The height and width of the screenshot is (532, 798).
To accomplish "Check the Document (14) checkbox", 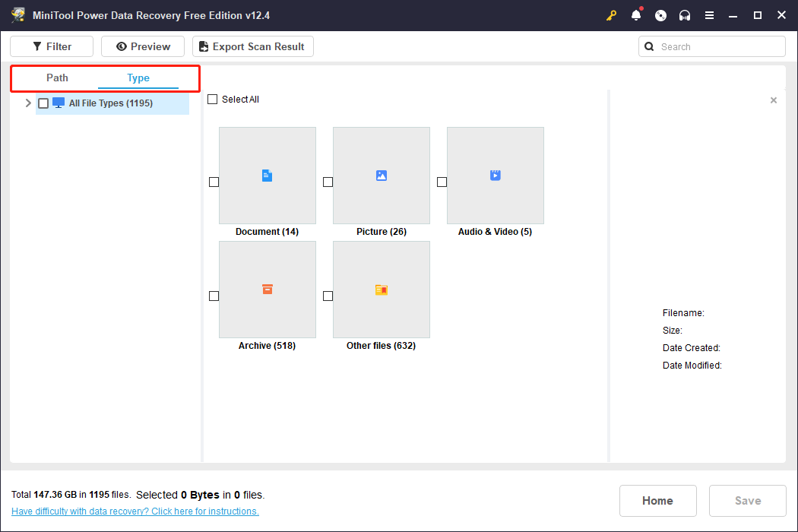I will [x=214, y=182].
